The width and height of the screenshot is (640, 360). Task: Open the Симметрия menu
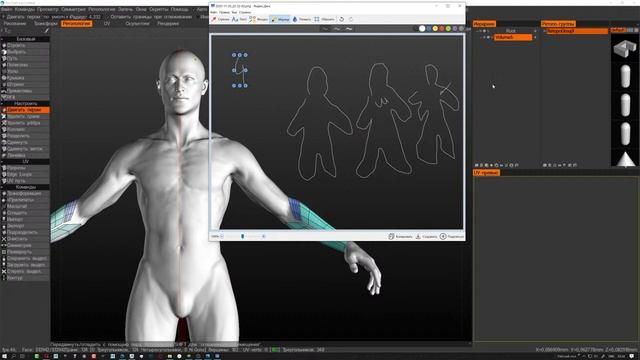(x=74, y=9)
